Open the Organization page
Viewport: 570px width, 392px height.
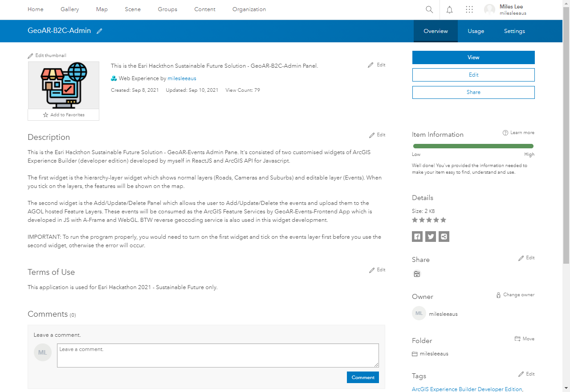(249, 9)
